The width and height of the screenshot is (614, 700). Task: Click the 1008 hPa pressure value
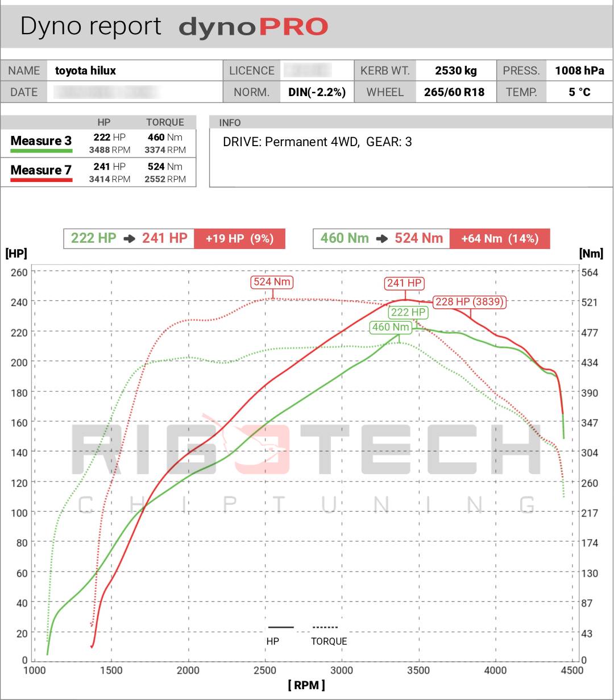(x=579, y=71)
